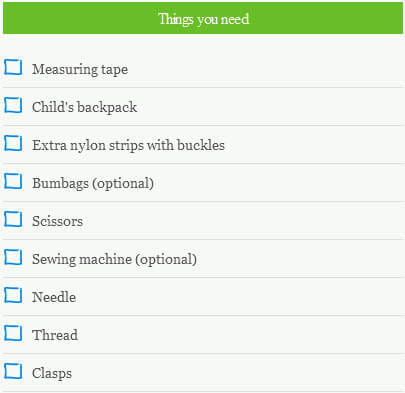Click the green Things you need header
Image resolution: width=405 pixels, height=393 pixels.
pyautogui.click(x=203, y=18)
